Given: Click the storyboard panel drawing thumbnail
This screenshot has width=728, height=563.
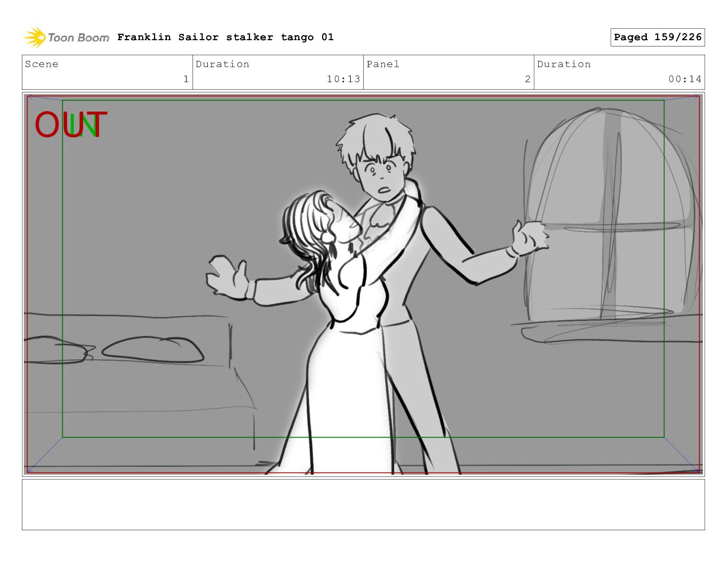Looking at the screenshot, I should point(363,284).
